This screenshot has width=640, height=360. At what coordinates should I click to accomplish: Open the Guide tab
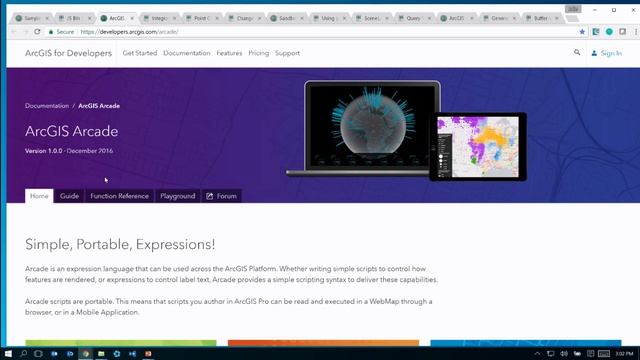69,196
